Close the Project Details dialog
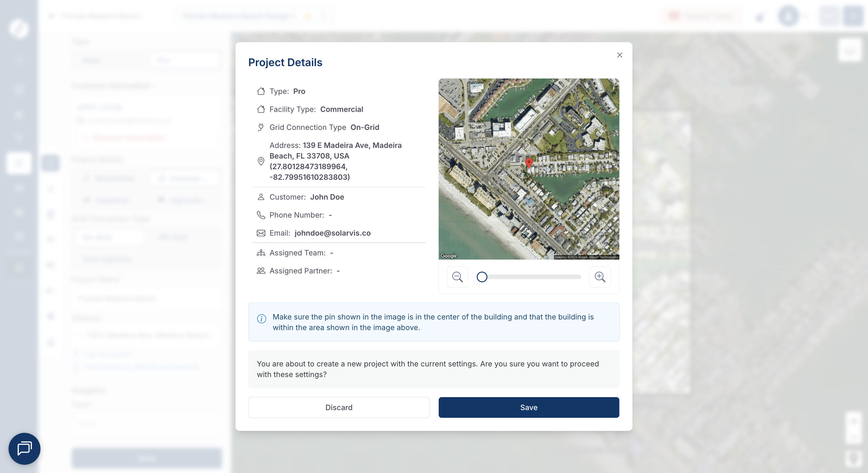This screenshot has width=868, height=473. click(x=619, y=55)
